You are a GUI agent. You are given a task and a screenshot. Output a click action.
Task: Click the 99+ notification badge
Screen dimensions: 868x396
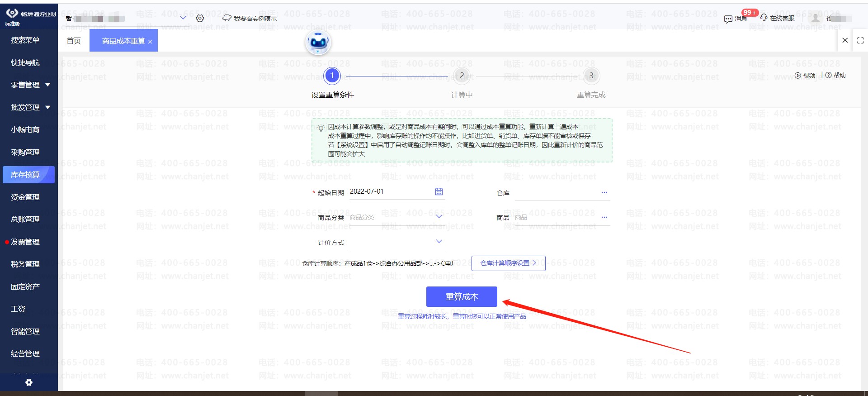tap(750, 13)
